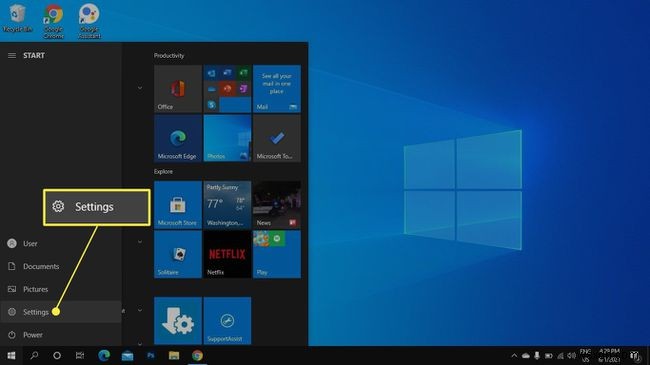
Task: Open the Google Chrome desktop shortcut
Action: [53, 22]
